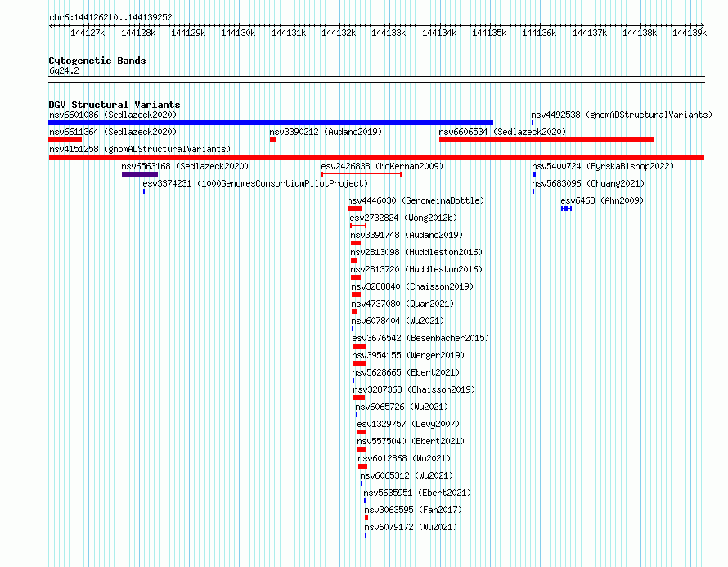The image size is (728, 567).
Task: Open nsv6563168 (Sedlazeck2020) label
Action: 185,166
